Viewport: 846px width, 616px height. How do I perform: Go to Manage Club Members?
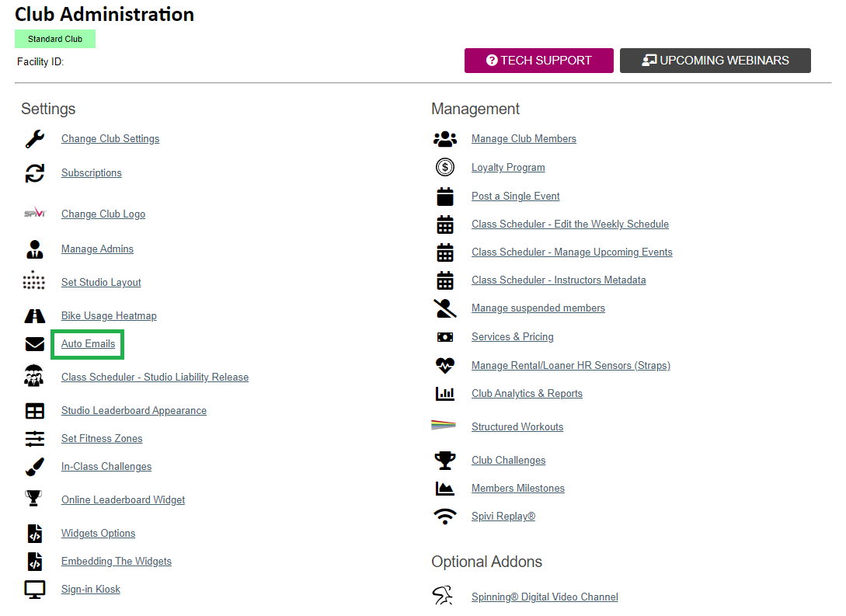524,138
